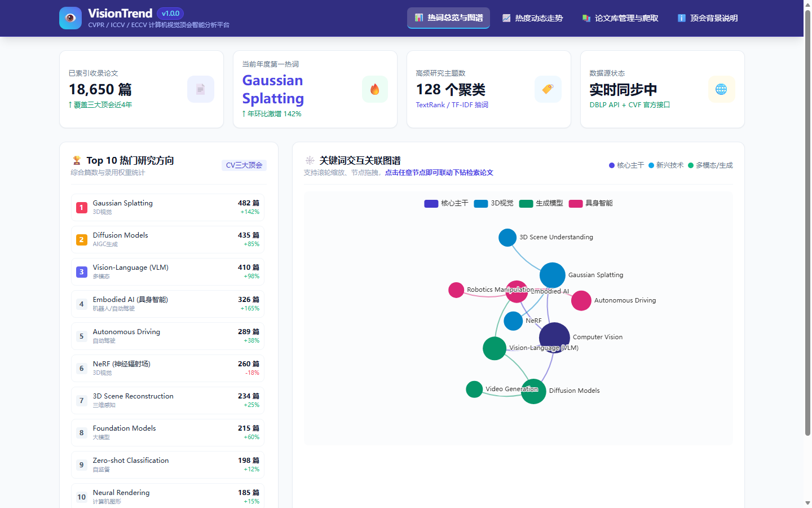Select the blue Gaussian Splatting graph node
Viewport: 812px width, 508px height.
pyautogui.click(x=553, y=275)
